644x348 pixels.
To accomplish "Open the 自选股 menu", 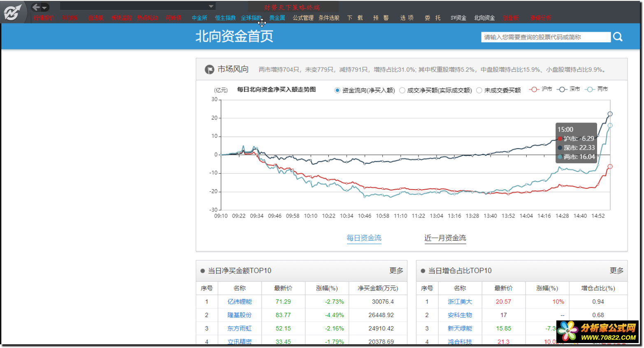I will (x=95, y=18).
